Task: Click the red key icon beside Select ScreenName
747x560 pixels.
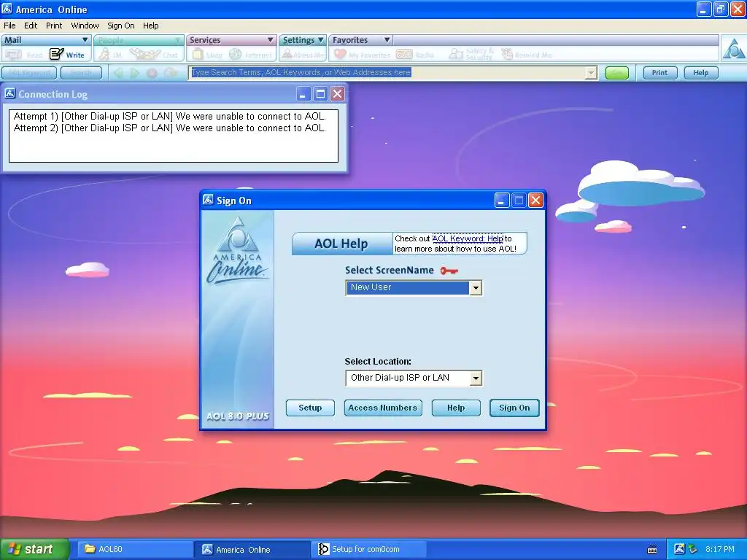Action: click(x=449, y=271)
